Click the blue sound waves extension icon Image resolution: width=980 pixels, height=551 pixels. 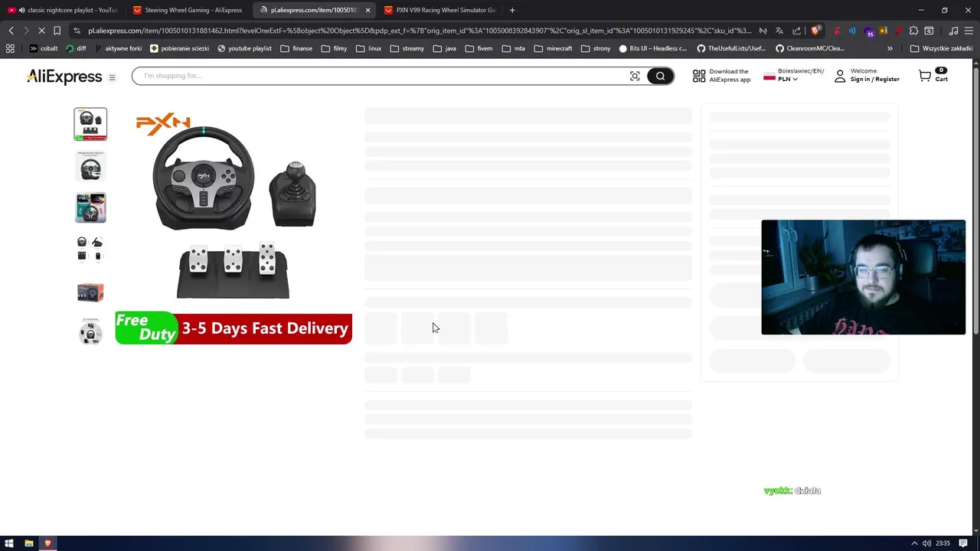pos(852,31)
